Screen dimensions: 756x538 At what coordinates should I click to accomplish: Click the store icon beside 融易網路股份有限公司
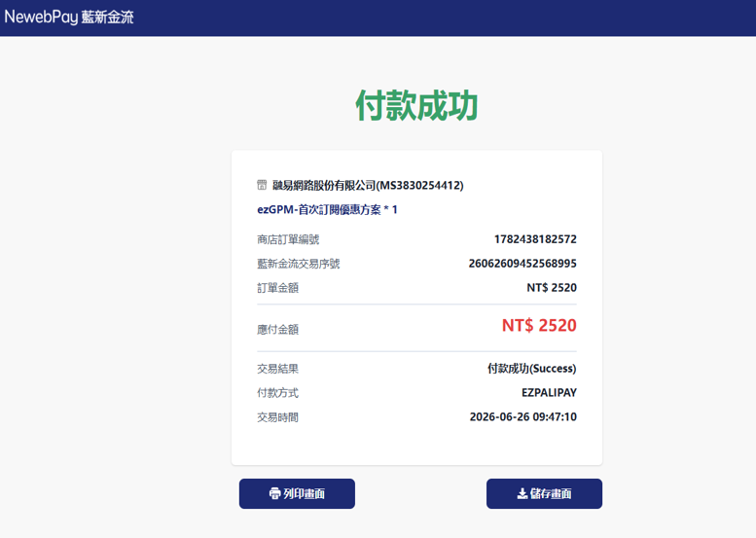coord(262,185)
